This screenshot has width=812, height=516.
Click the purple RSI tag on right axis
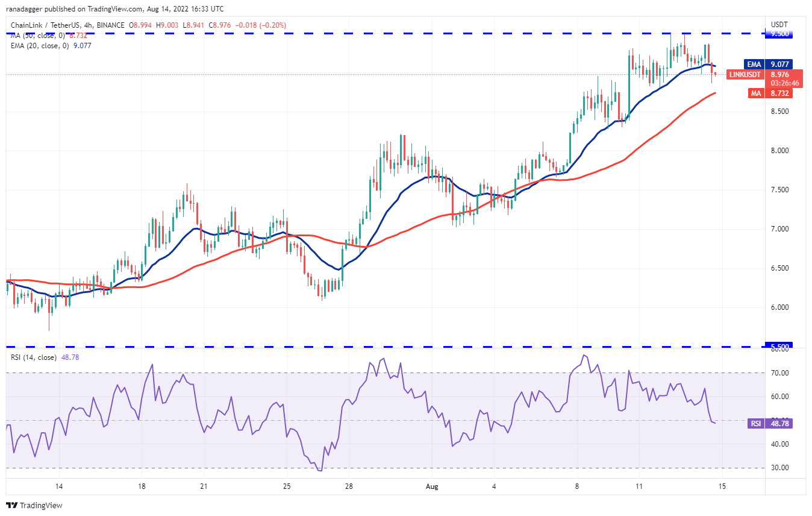pyautogui.click(x=755, y=424)
